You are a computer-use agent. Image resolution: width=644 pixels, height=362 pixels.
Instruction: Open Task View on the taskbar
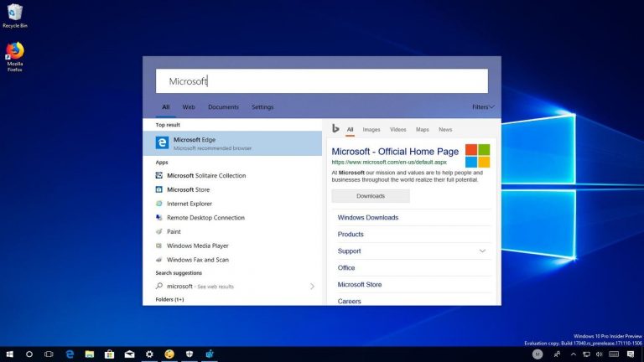click(49, 354)
